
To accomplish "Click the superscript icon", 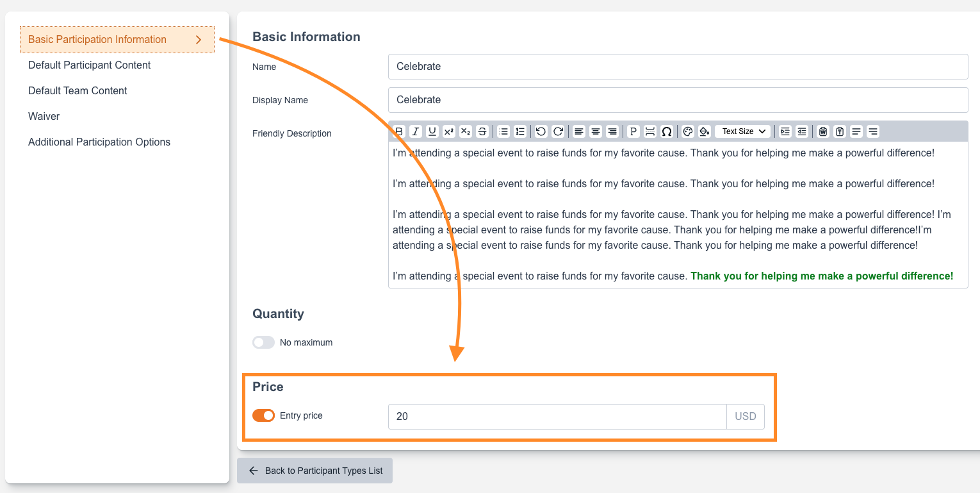I will point(449,131).
